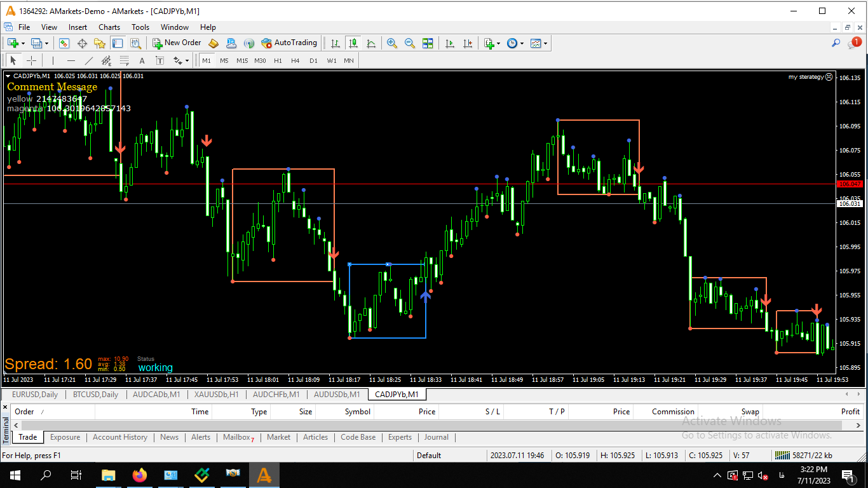Select the Fibonacci Retracement tool
868x488 pixels.
[x=124, y=60]
